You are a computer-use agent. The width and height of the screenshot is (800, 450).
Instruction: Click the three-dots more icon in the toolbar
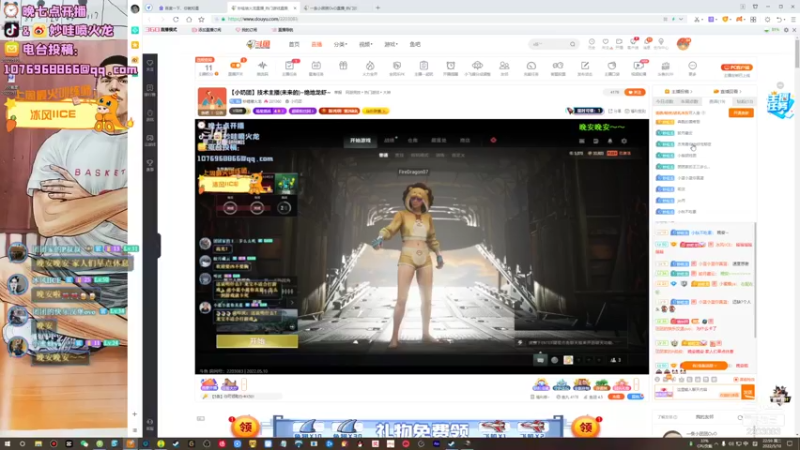coord(692,65)
